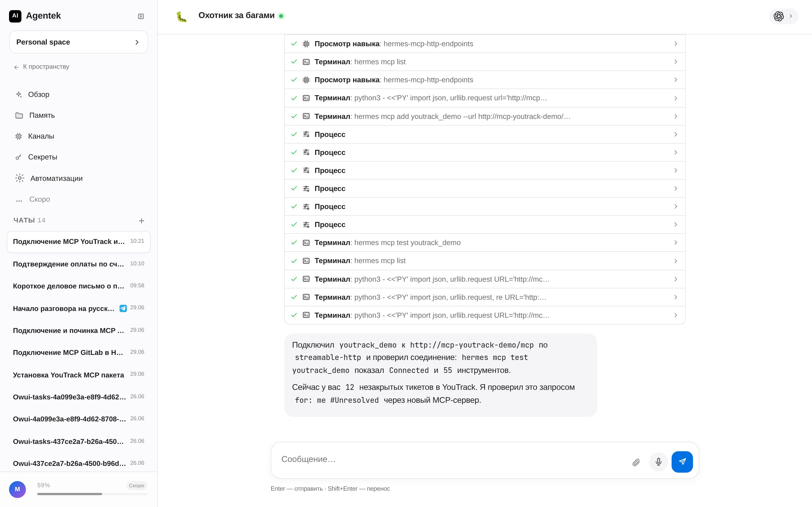Expand the 'hermes mcp test youtrack_demo' terminal step
The height and width of the screenshot is (507, 812).
tap(485, 243)
